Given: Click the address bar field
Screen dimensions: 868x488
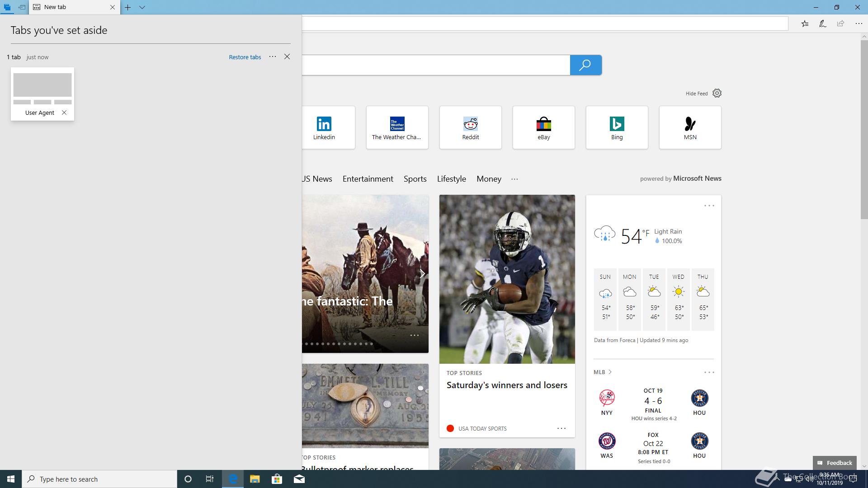Looking at the screenshot, I should (x=545, y=23).
